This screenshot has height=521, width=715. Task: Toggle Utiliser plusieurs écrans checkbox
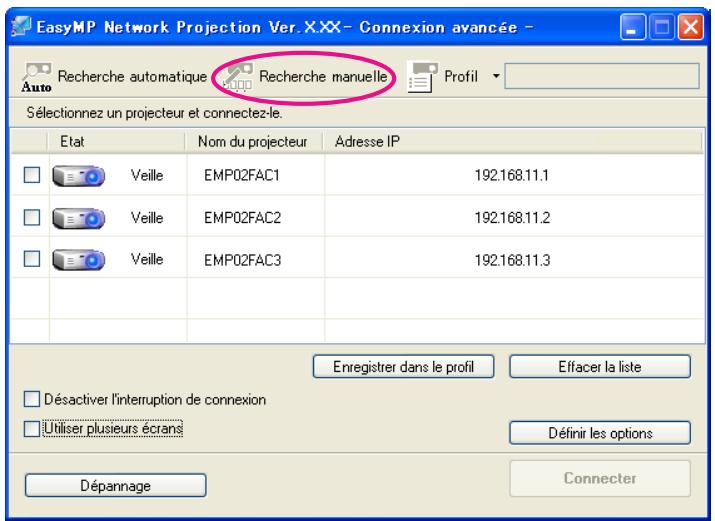tap(31, 428)
